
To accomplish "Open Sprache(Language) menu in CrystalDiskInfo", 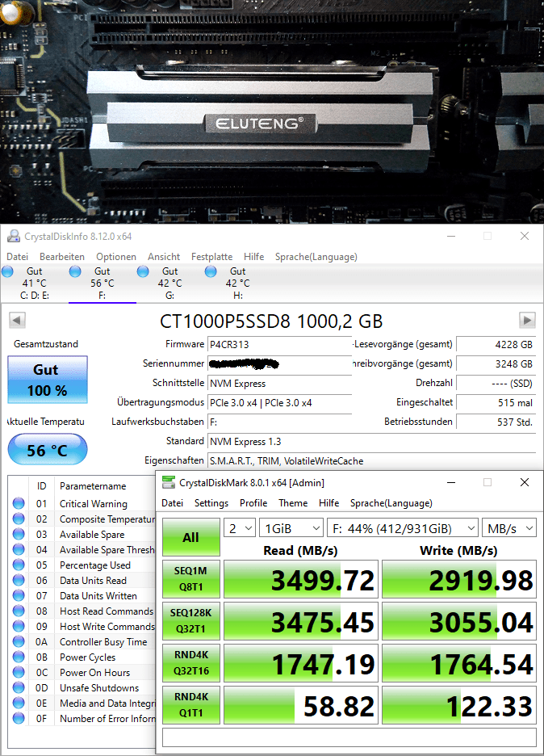I will pyautogui.click(x=316, y=257).
